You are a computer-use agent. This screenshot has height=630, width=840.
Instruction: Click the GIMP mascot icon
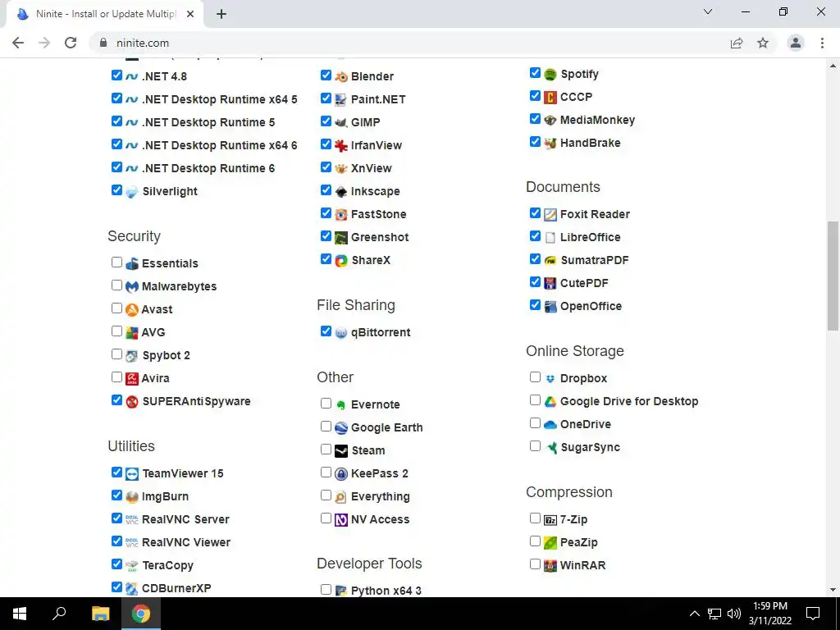click(x=340, y=123)
